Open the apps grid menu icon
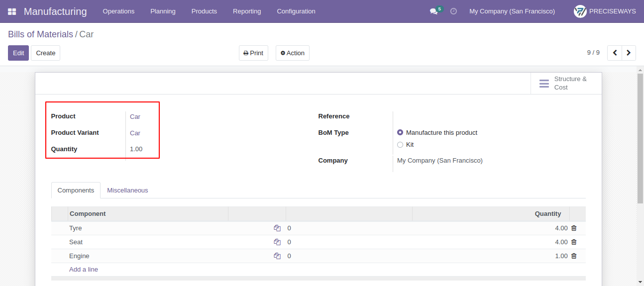 click(x=12, y=11)
